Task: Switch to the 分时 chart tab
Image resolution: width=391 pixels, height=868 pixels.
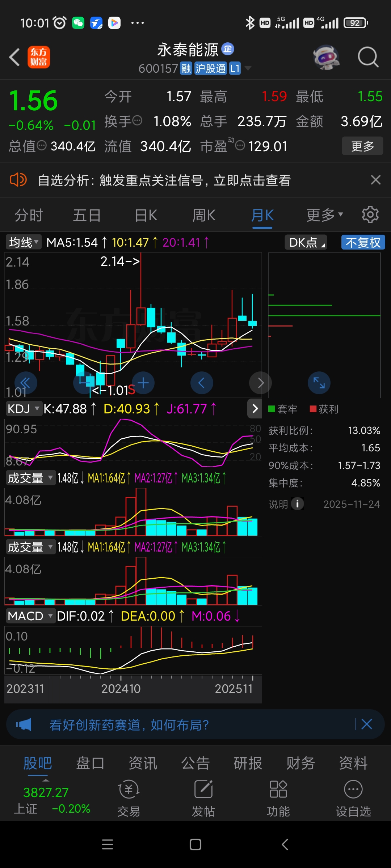Action: coord(29,216)
